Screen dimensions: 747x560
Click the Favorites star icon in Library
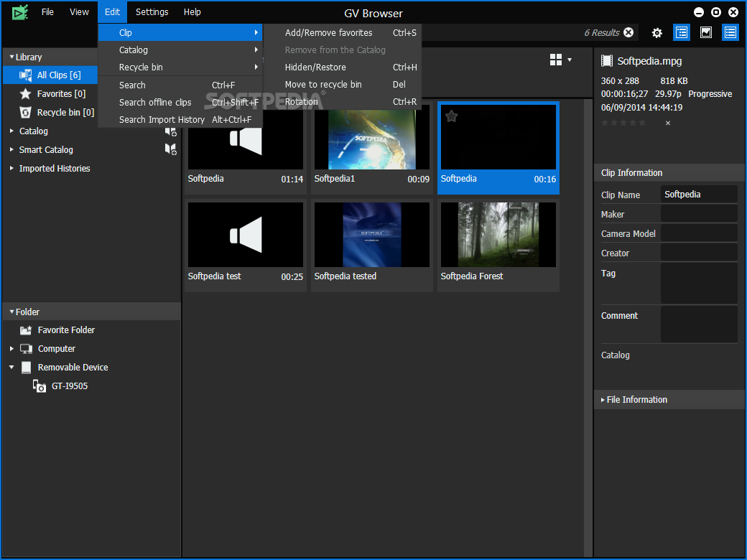(x=25, y=94)
